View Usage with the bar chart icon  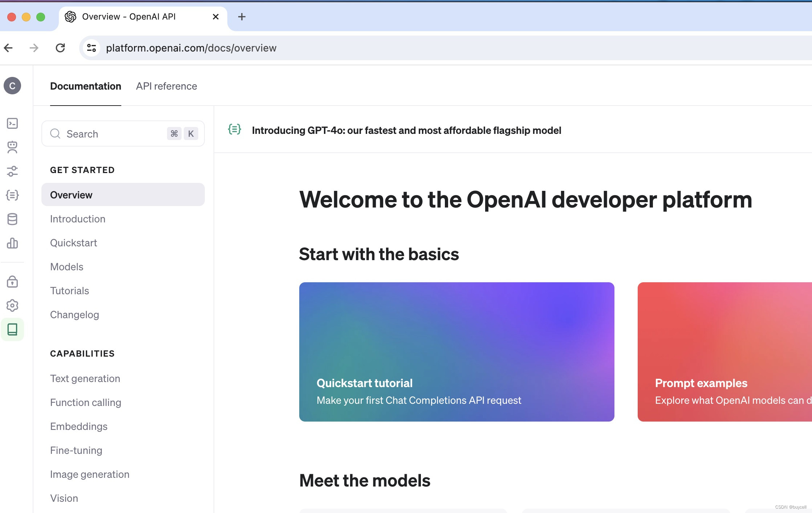(12, 243)
